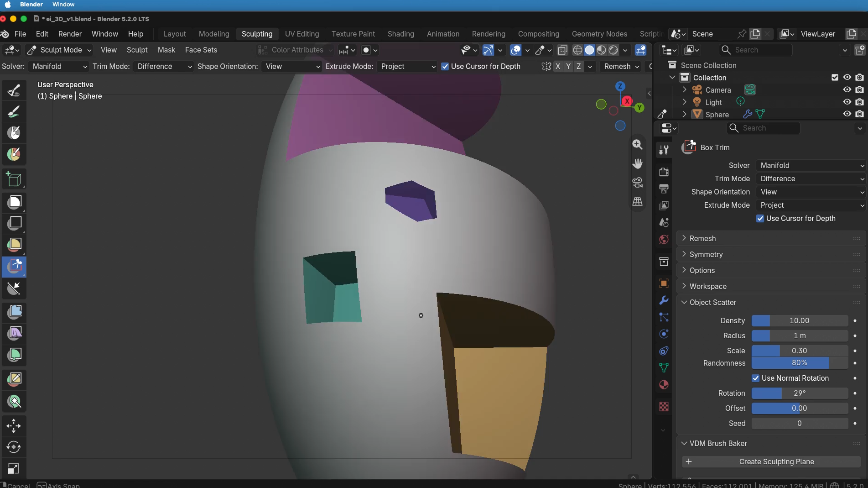Open the World properties globe icon
The image size is (868, 488).
click(x=664, y=239)
